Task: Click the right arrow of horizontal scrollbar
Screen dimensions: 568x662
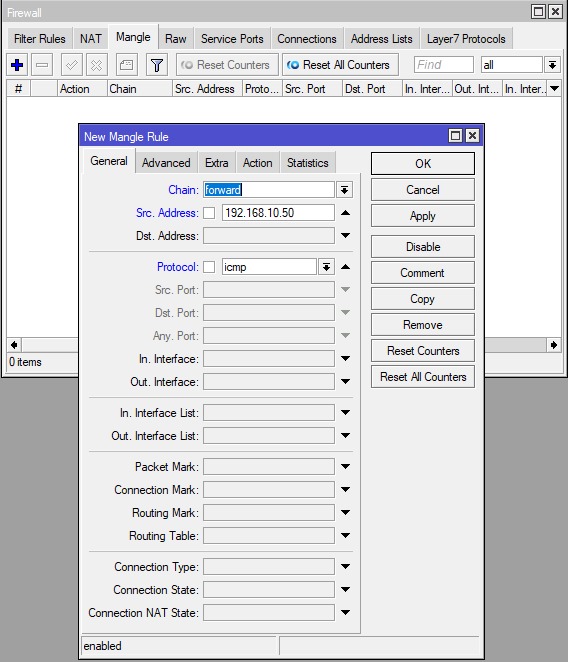Action: click(554, 345)
